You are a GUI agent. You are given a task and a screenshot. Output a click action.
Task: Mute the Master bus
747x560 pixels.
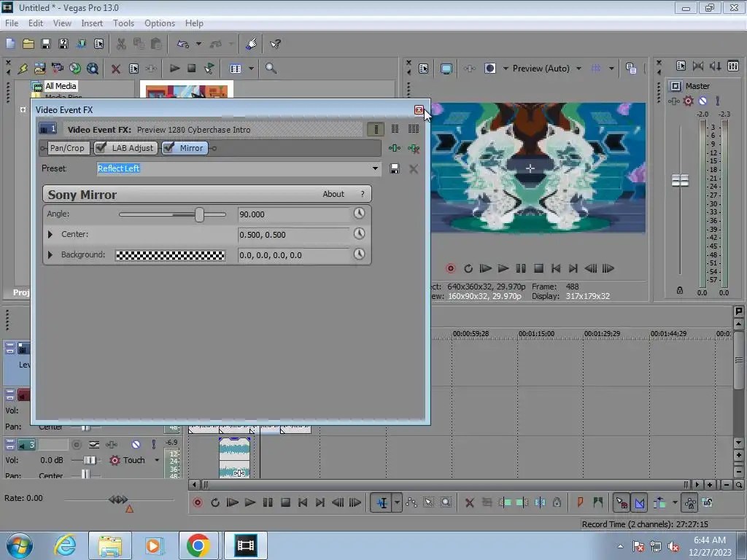(703, 101)
